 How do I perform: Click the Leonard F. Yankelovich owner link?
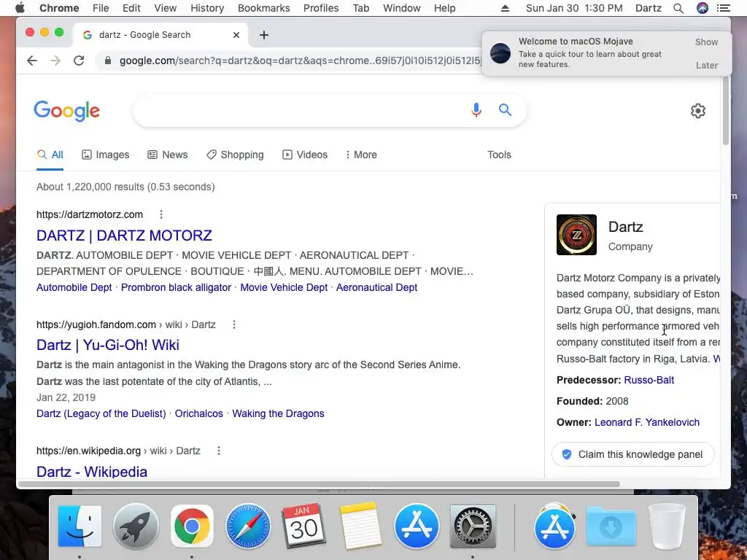click(x=647, y=422)
